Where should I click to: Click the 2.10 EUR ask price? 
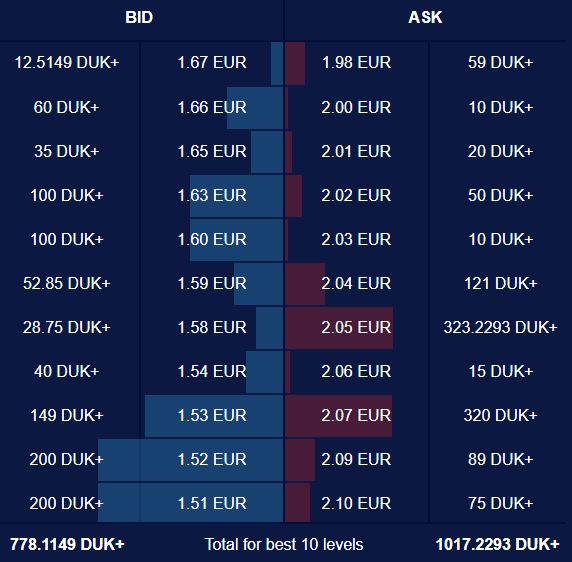coord(356,504)
